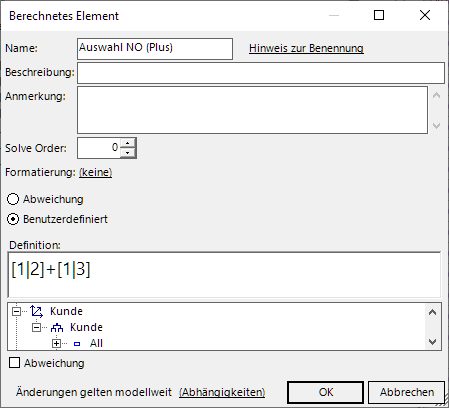Enable the Abweichung checkbox at the bottom
The image size is (449, 408).
(x=14, y=363)
